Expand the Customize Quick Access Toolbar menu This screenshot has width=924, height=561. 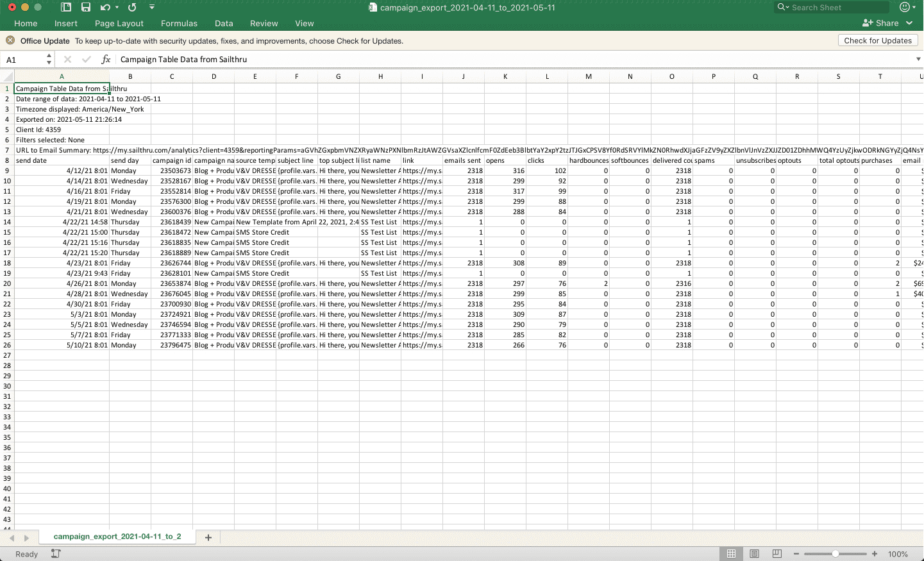click(152, 7)
